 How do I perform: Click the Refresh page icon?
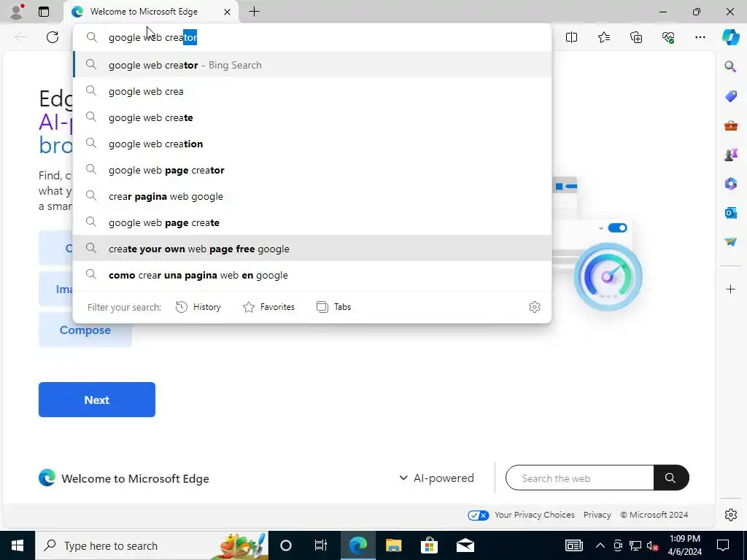pyautogui.click(x=53, y=37)
